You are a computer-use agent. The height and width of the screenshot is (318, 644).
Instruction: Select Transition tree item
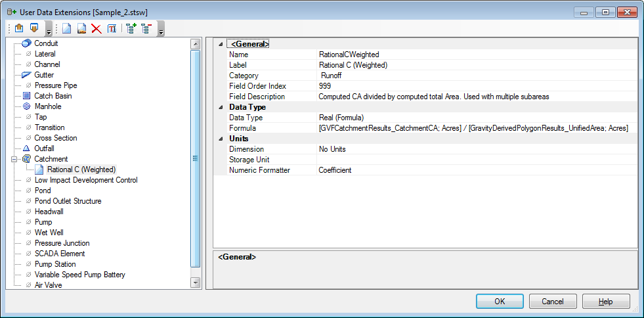[50, 127]
